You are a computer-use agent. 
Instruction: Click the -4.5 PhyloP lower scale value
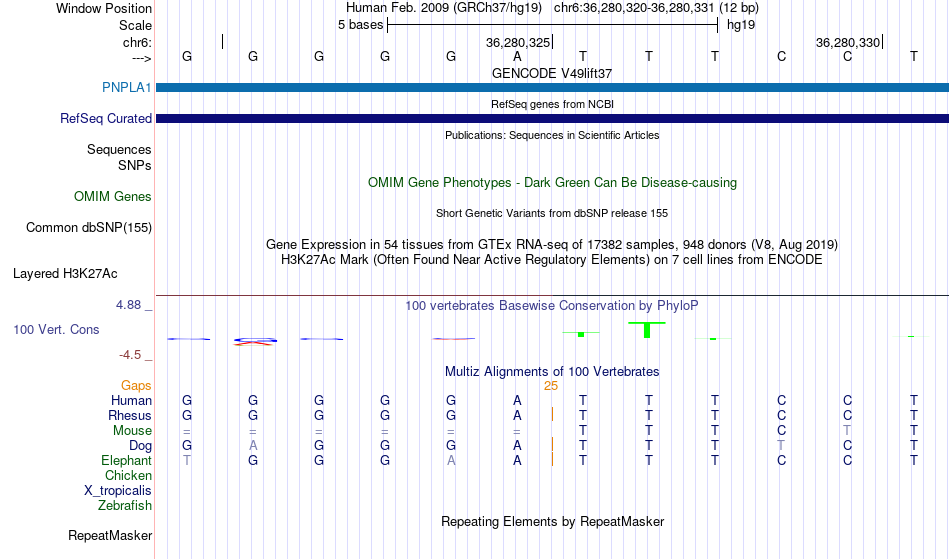[x=130, y=355]
